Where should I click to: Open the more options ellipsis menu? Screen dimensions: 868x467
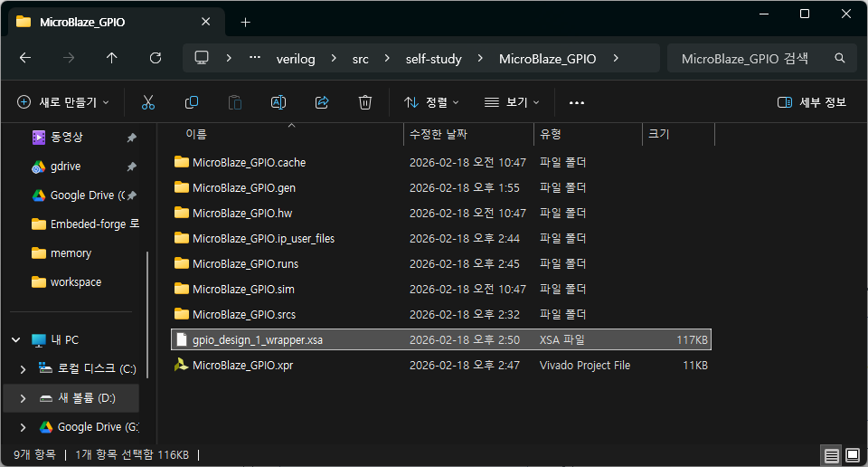pyautogui.click(x=577, y=102)
